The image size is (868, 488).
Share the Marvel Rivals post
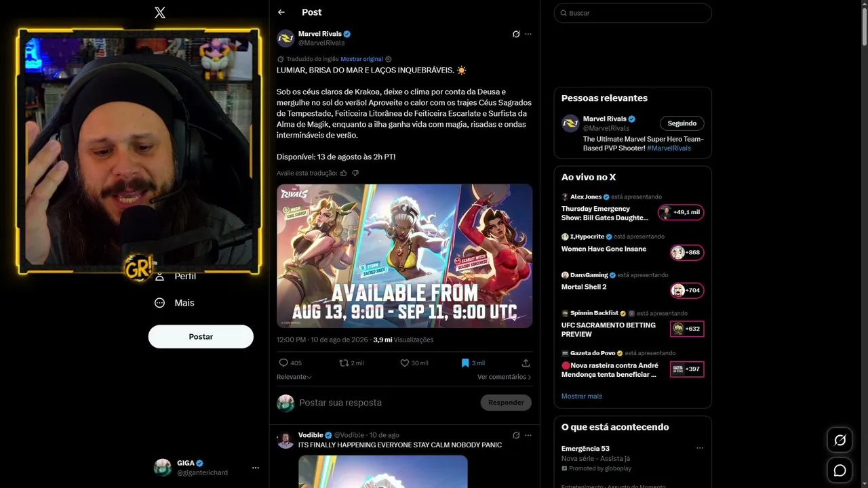point(526,363)
